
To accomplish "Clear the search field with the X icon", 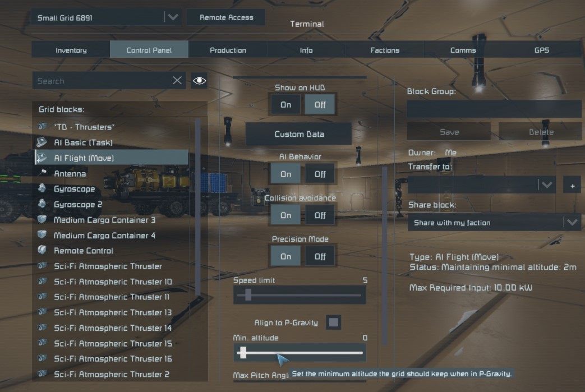I will 177,81.
